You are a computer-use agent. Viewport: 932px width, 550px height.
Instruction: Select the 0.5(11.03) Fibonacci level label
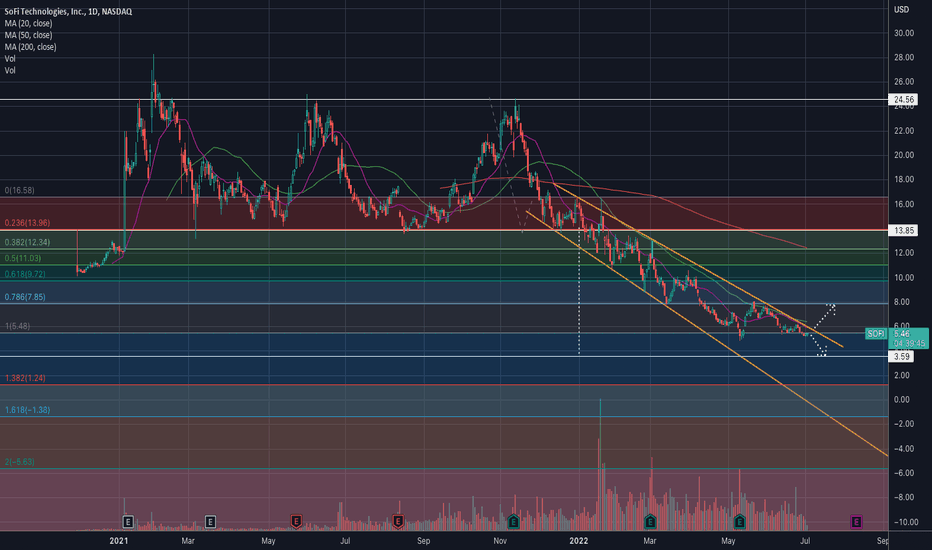coord(23,258)
